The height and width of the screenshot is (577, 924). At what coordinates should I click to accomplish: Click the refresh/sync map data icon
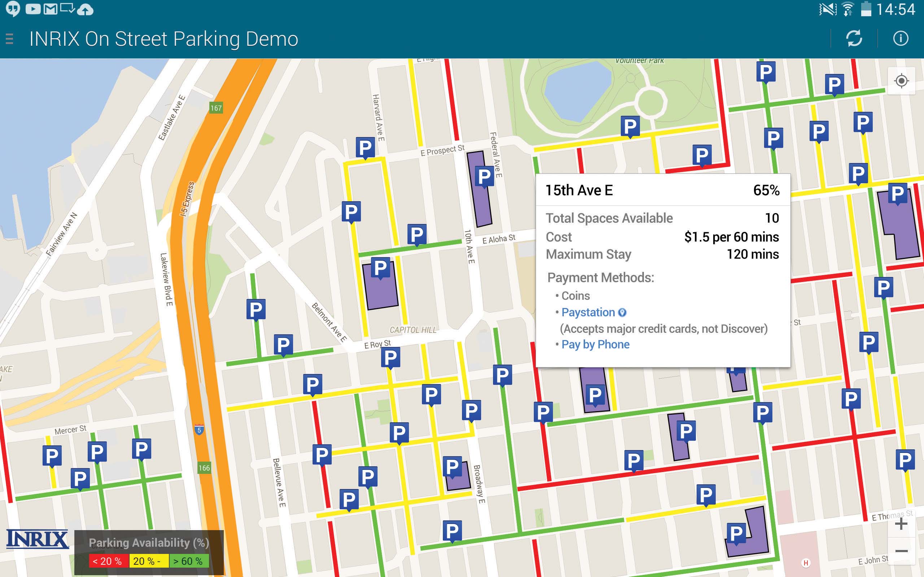tap(854, 38)
